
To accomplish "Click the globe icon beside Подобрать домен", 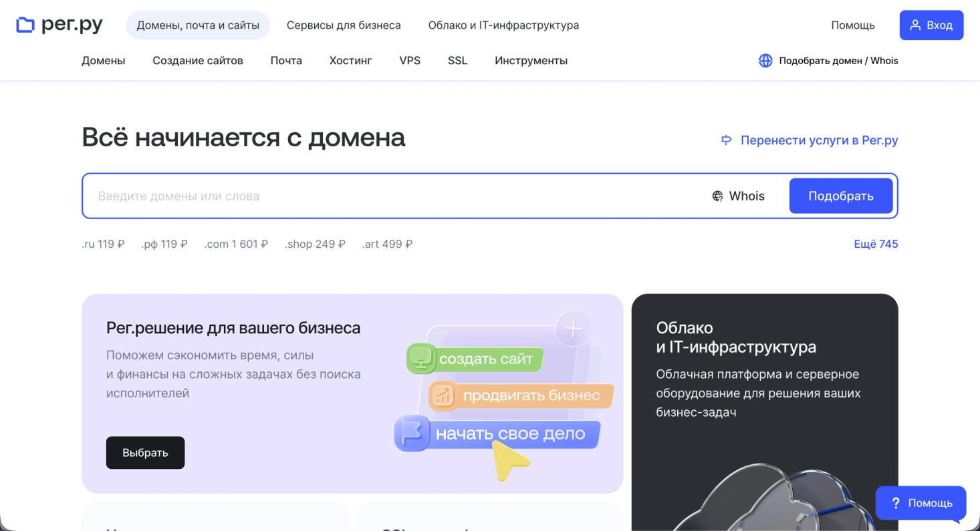I will [765, 61].
